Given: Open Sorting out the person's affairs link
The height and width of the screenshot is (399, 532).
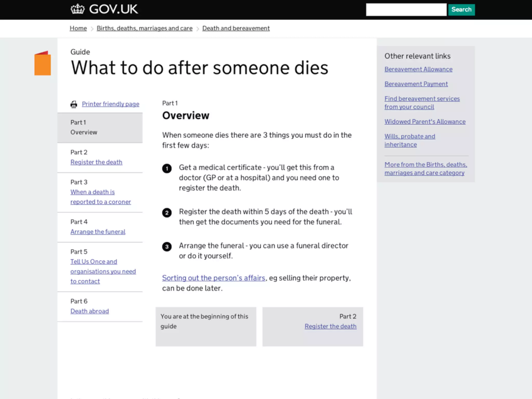Looking at the screenshot, I should click(x=214, y=278).
